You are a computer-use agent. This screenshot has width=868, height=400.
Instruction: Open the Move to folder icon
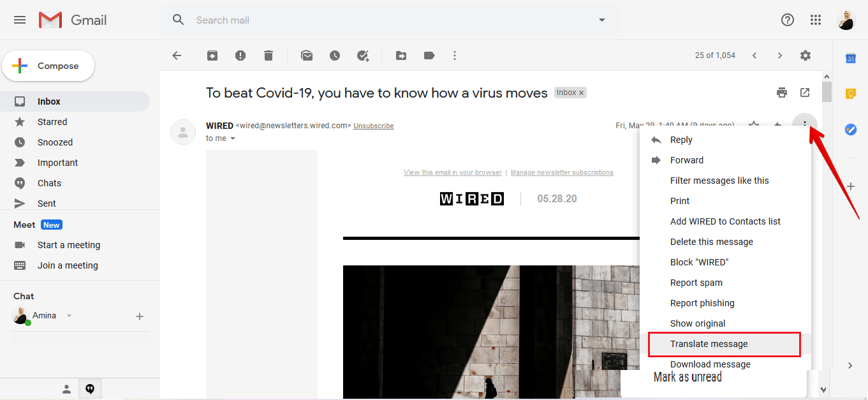(401, 56)
